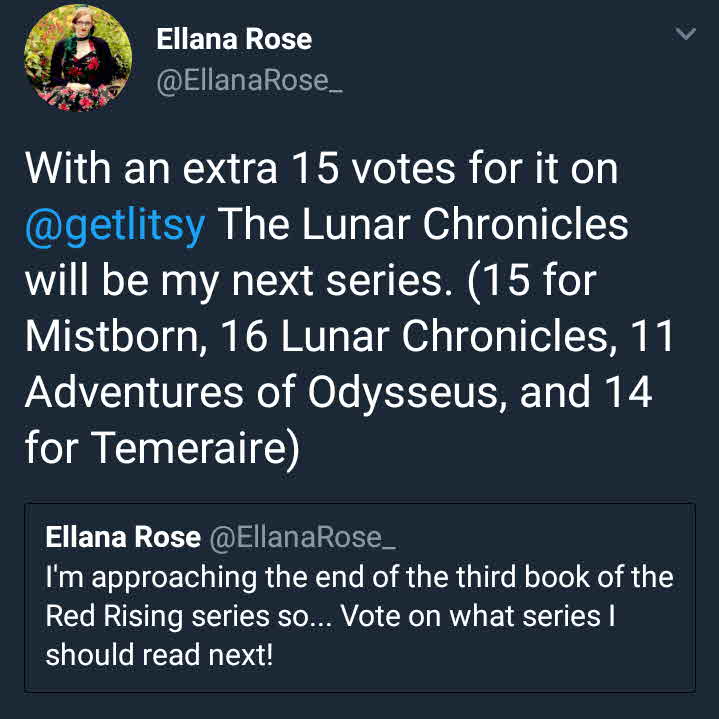
Task: Open the Ellana Rose display name at top
Action: pyautogui.click(x=234, y=40)
